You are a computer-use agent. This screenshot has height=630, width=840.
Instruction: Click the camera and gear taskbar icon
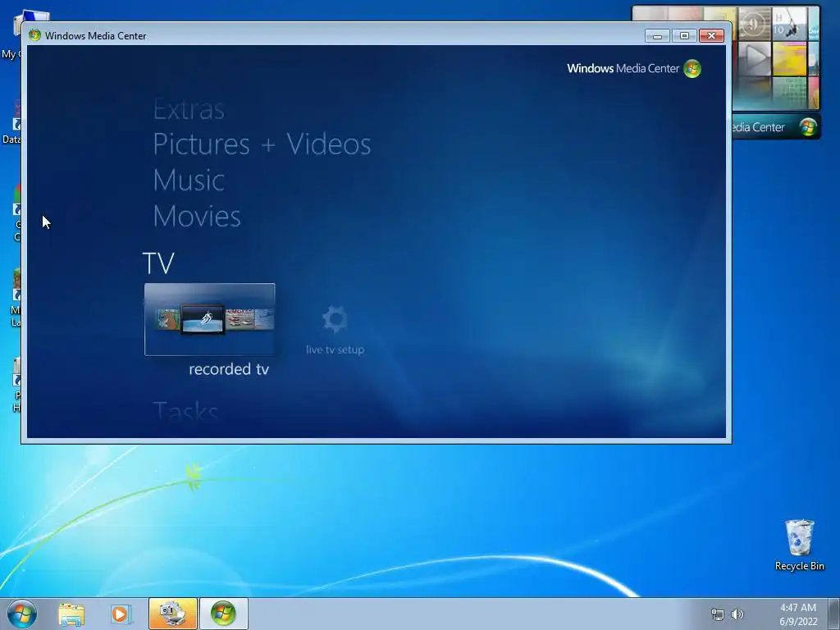point(172,614)
